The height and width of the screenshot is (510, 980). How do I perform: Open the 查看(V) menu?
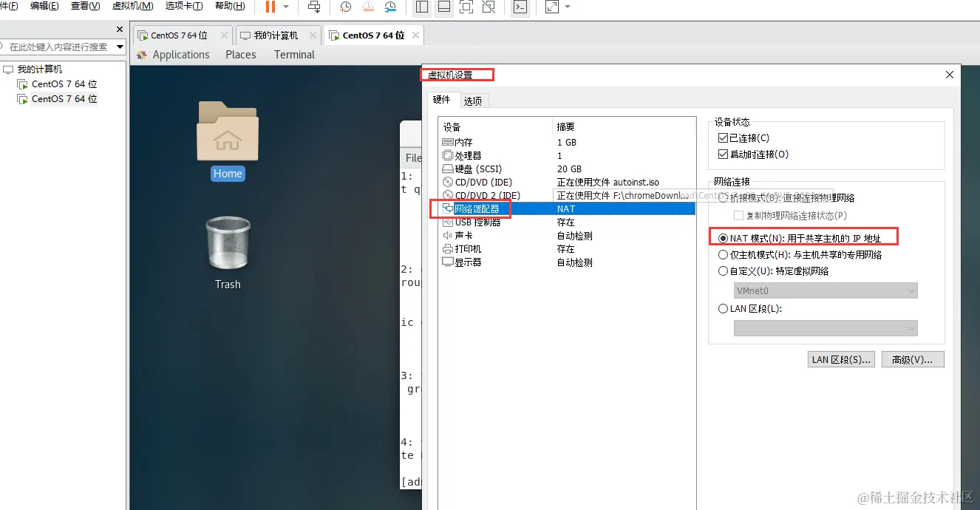click(x=85, y=6)
